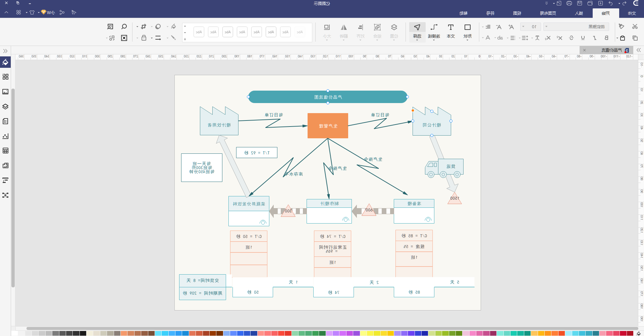Switch to the 页面布局 (Page Layout) tab
Screen dimensions: 644x336
point(548,13)
